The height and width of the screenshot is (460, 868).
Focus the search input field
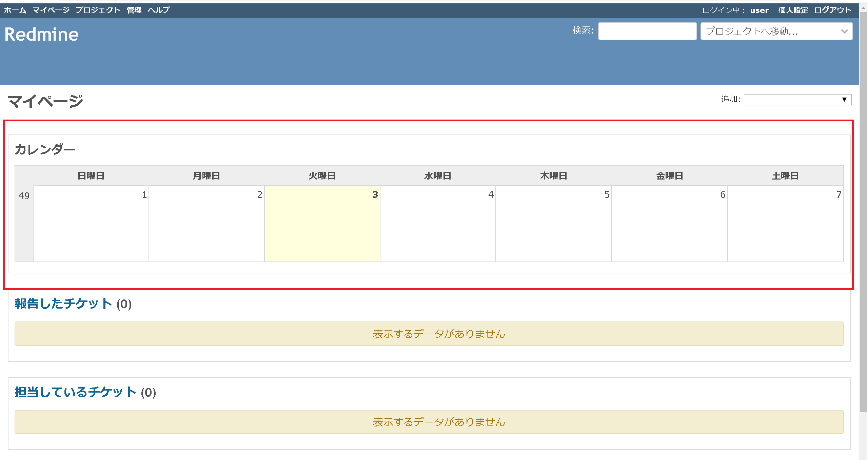pos(647,31)
